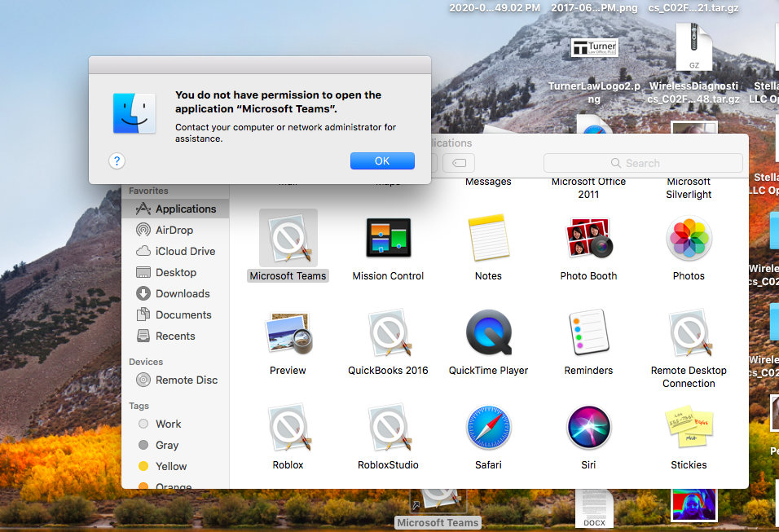Click the Devices sidebar heading
Screen dimensions: 779x532
click(x=146, y=362)
